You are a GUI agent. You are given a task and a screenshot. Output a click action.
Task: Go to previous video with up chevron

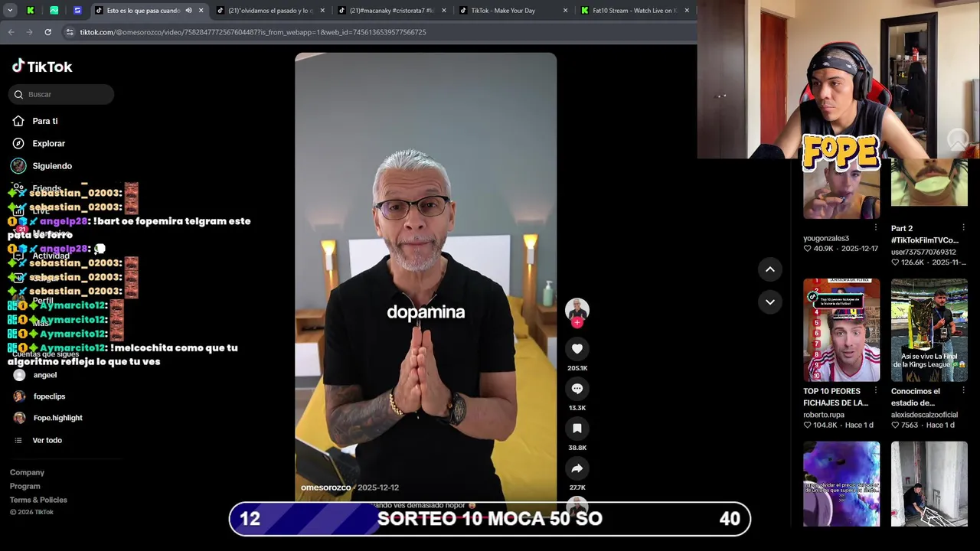(x=770, y=269)
